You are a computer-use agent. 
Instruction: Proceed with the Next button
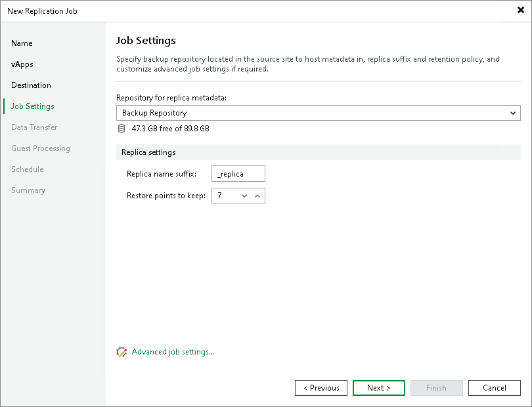coord(379,388)
